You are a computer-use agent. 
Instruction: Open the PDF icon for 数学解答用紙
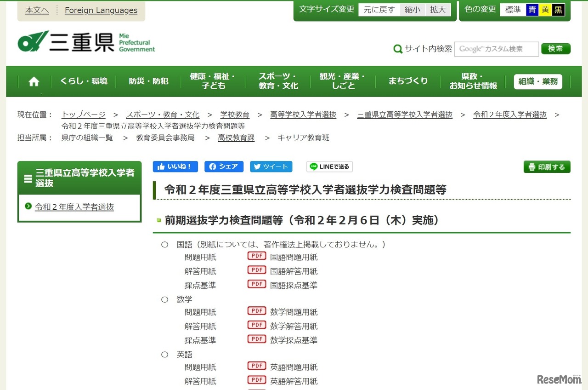pyautogui.click(x=257, y=325)
